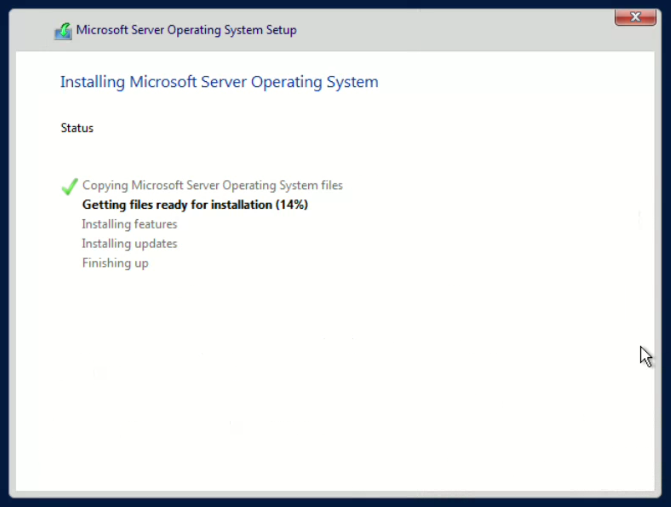This screenshot has height=507, width=671.
Task: Click the blue "Installing Microsoft Server Operating System" heading
Action: pos(219,82)
